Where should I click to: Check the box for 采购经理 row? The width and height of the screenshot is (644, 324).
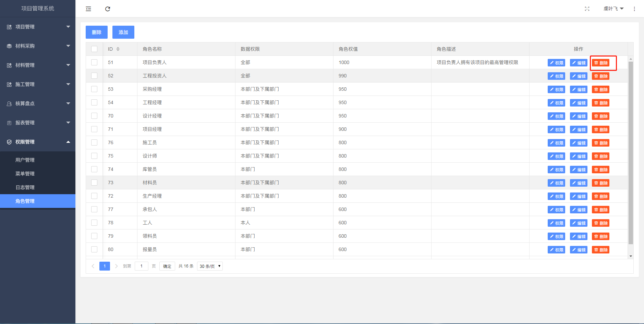[x=94, y=89]
